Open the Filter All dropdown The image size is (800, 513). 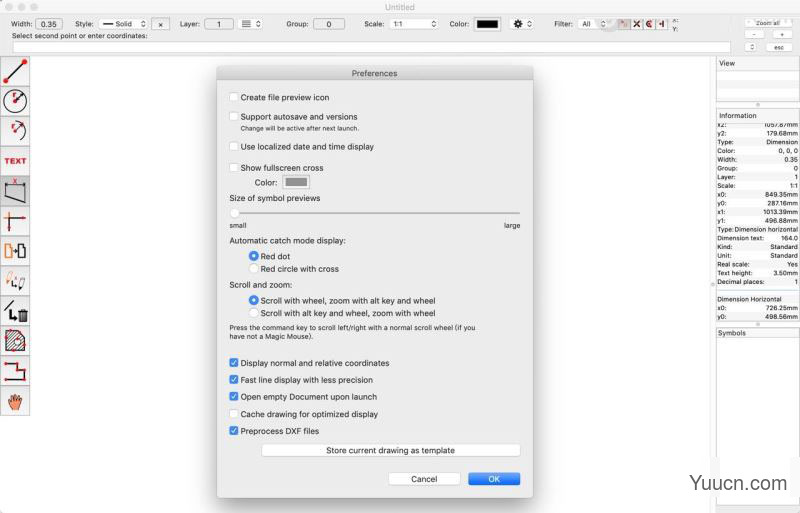pos(593,24)
